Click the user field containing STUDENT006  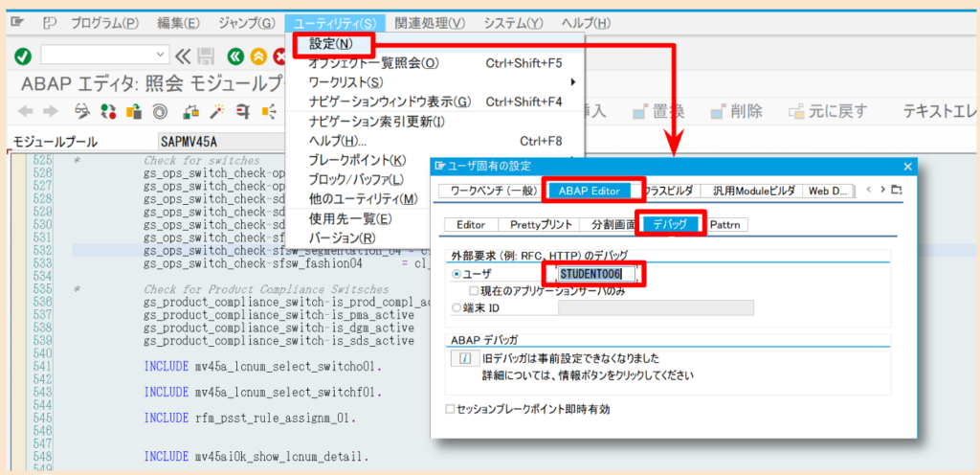point(597,275)
